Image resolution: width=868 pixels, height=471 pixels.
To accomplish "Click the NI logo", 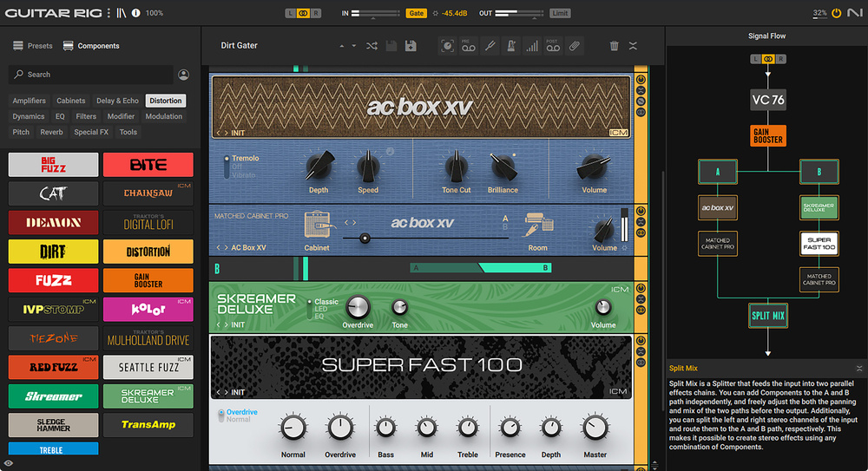I will [854, 13].
